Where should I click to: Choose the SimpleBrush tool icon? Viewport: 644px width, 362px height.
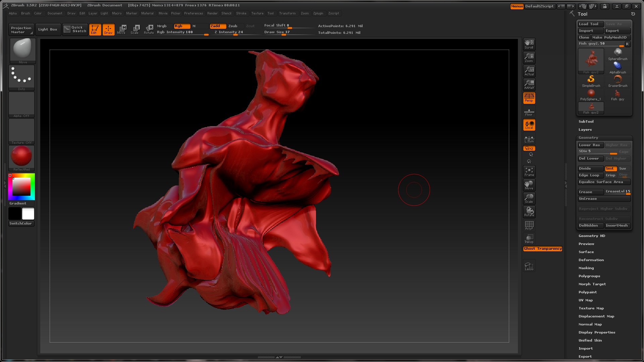coord(591,81)
